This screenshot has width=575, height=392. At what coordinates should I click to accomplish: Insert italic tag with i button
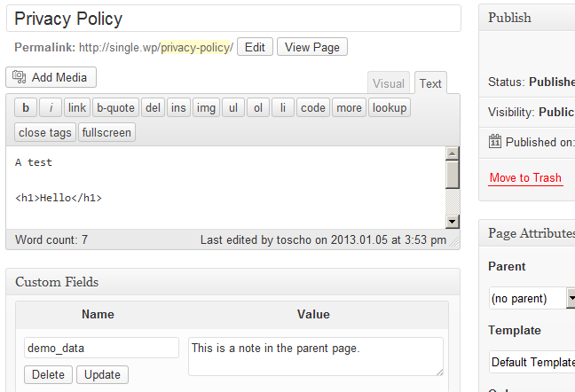coord(51,107)
